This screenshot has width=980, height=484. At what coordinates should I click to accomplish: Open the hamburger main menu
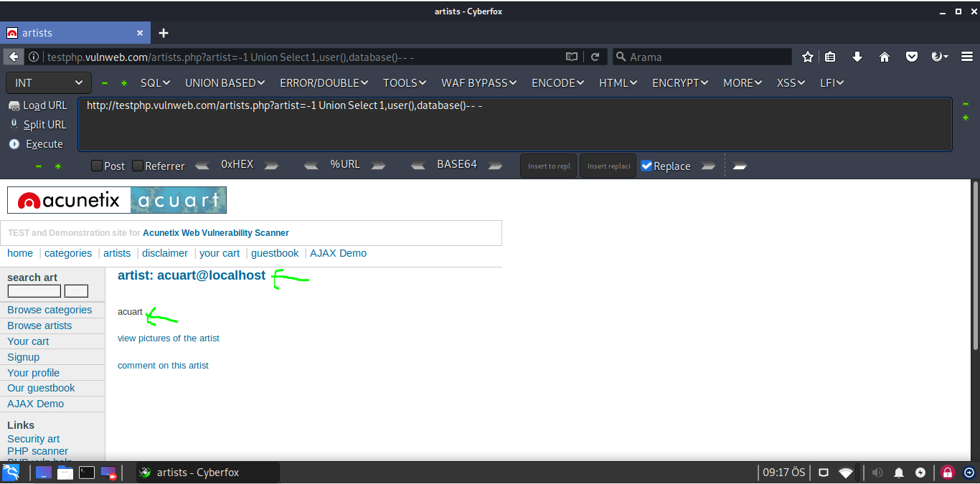click(966, 57)
